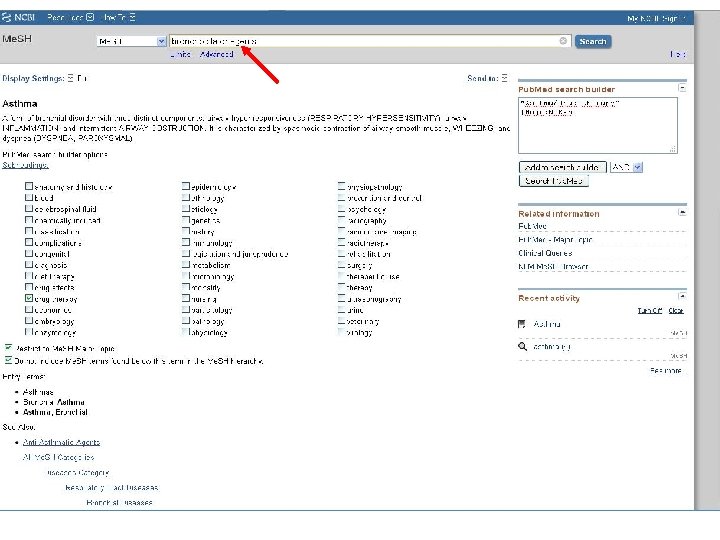Collapse the Recent activity panel
The image size is (720, 540).
[x=682, y=296]
